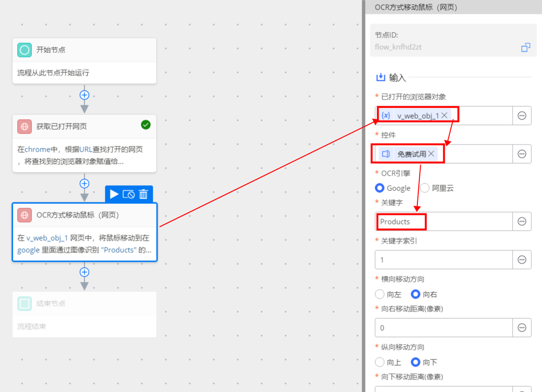Run the selected OCR node with play button
Screen dimensions: 542x392
tap(114, 194)
